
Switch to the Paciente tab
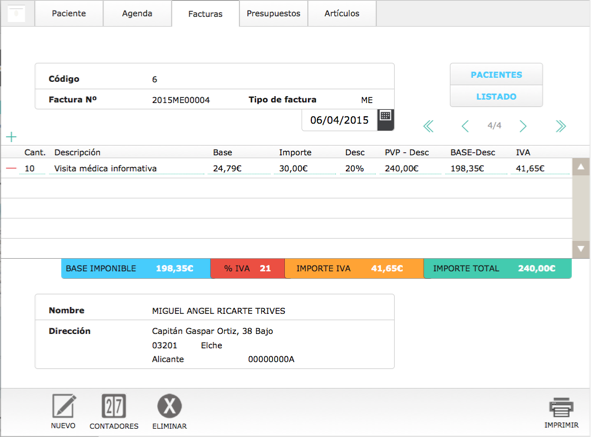(x=69, y=14)
